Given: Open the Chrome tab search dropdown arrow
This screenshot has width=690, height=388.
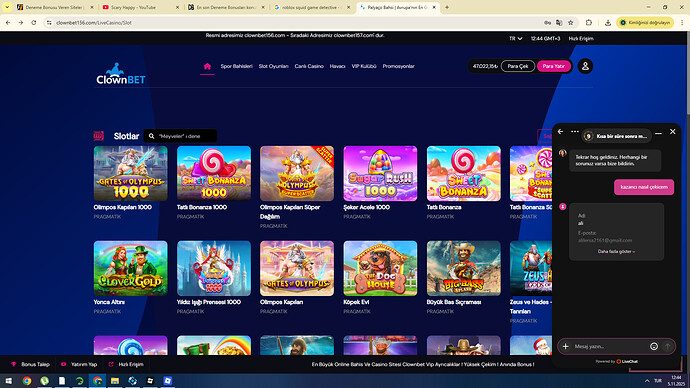Looking at the screenshot, I should [x=7, y=7].
